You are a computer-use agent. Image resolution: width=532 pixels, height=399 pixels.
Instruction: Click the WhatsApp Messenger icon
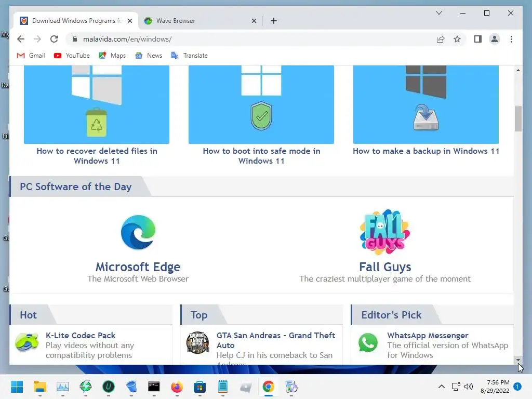click(368, 343)
